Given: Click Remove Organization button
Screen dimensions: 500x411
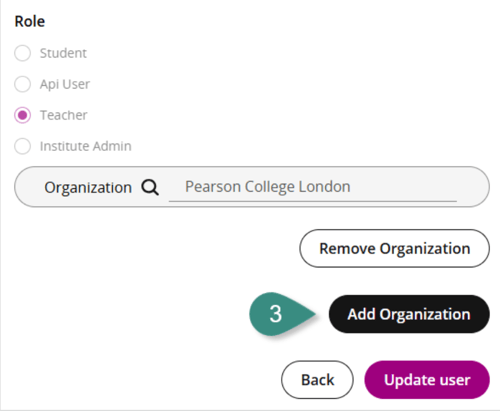Looking at the screenshot, I should point(394,248).
